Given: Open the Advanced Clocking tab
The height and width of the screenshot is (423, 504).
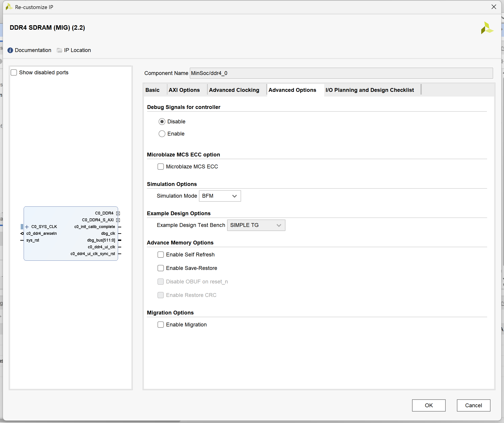Looking at the screenshot, I should (234, 90).
